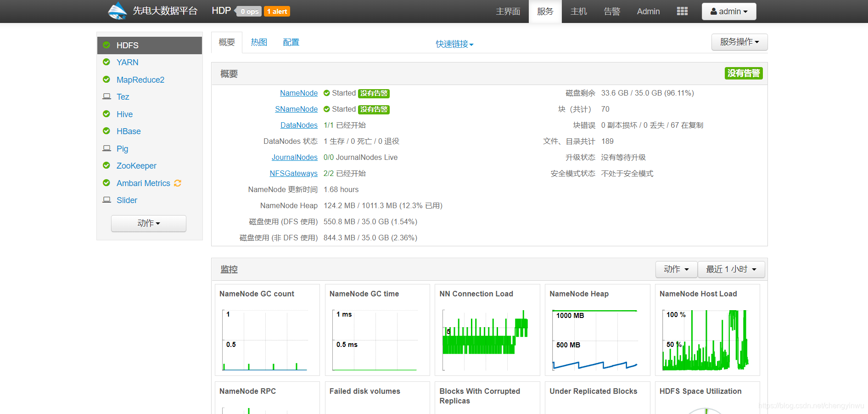Select HBase service in sidebar
This screenshot has height=414, width=868.
[129, 131]
